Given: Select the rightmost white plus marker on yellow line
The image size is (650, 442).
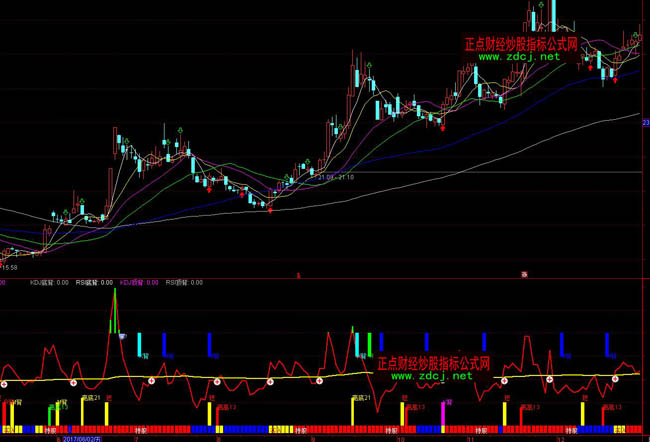Looking at the screenshot, I should 614,378.
